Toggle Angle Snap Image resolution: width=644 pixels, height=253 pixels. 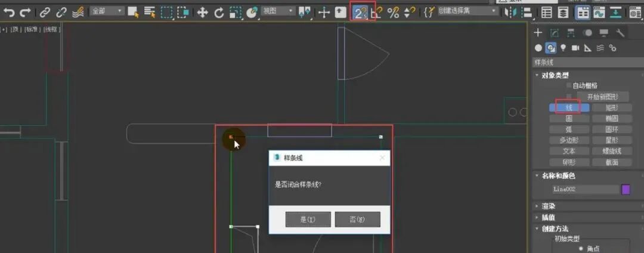click(376, 13)
